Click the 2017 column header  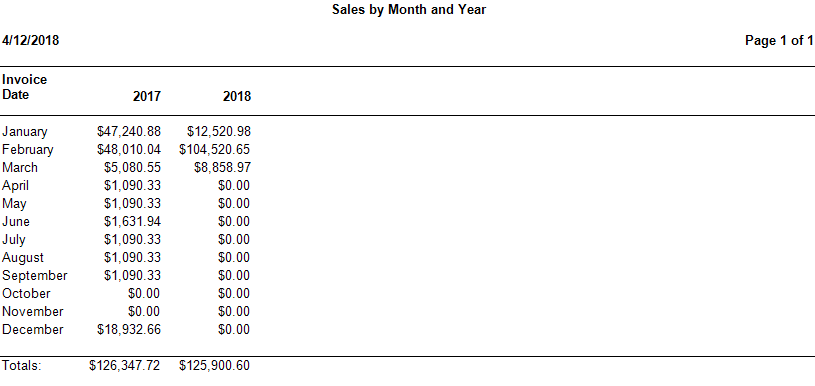[x=147, y=96]
